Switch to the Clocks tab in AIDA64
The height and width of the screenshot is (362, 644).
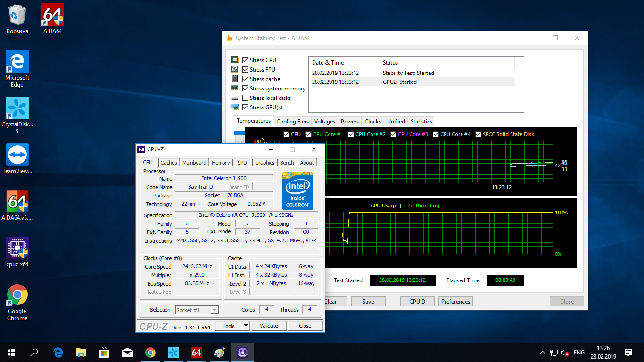[x=372, y=122]
